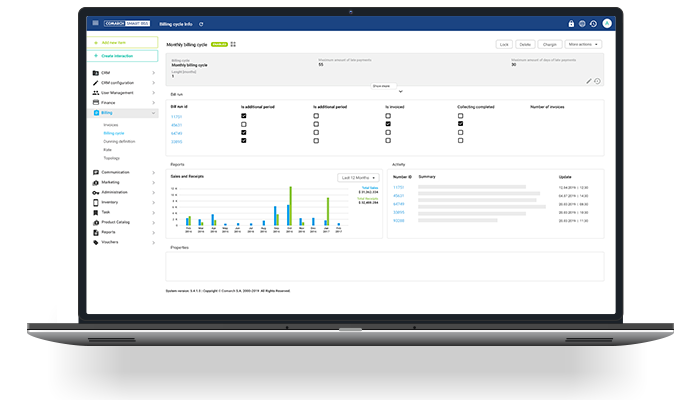This screenshot has width=700, height=400.
Task: Click the lock icon in header
Action: pos(571,23)
